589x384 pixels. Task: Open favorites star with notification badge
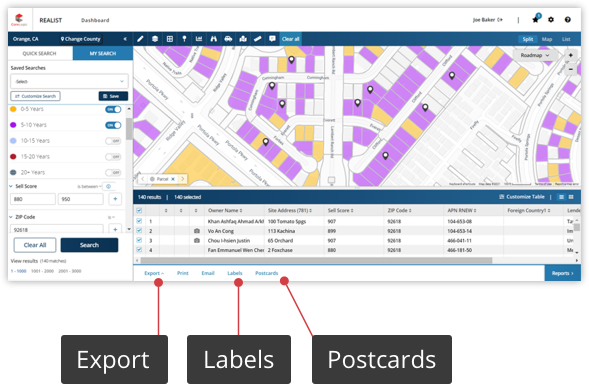pos(536,19)
